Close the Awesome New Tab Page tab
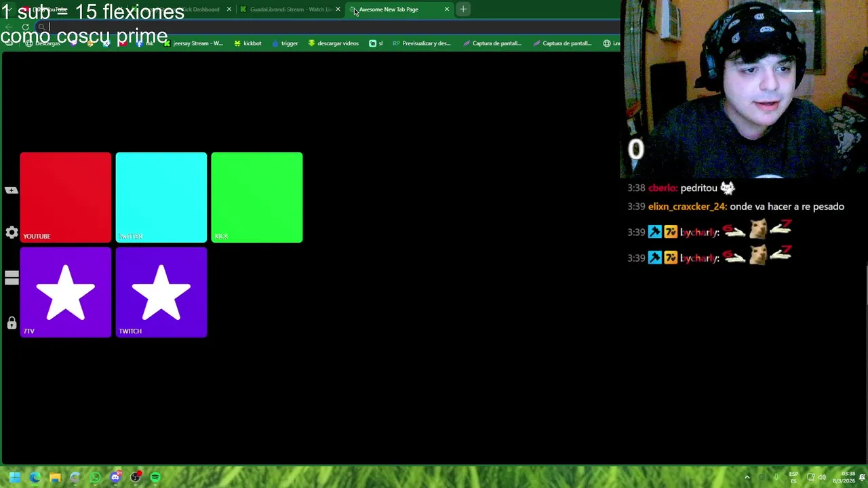Image resolution: width=868 pixels, height=488 pixels. (x=447, y=9)
